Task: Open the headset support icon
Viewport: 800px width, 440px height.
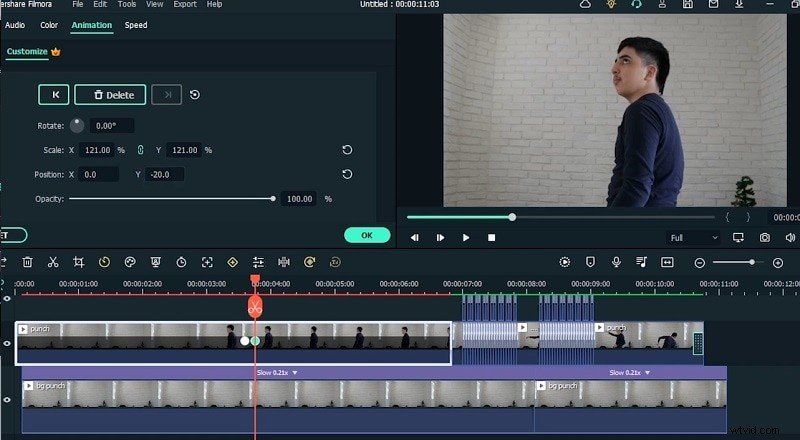Action: click(x=636, y=4)
